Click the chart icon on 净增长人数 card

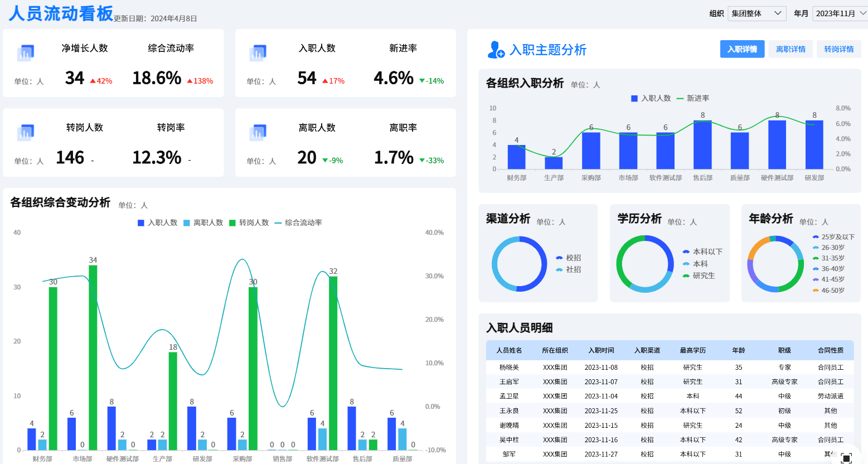pyautogui.click(x=26, y=53)
